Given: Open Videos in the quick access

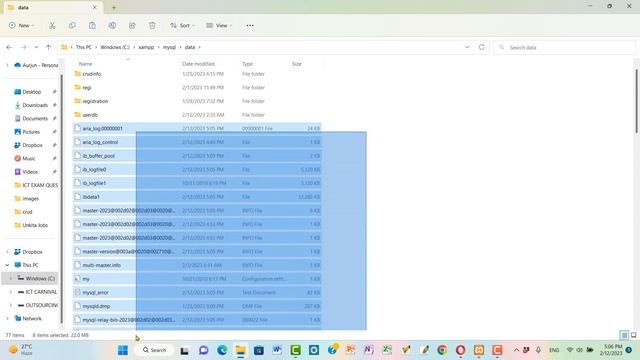Looking at the screenshot, I should (x=31, y=172).
